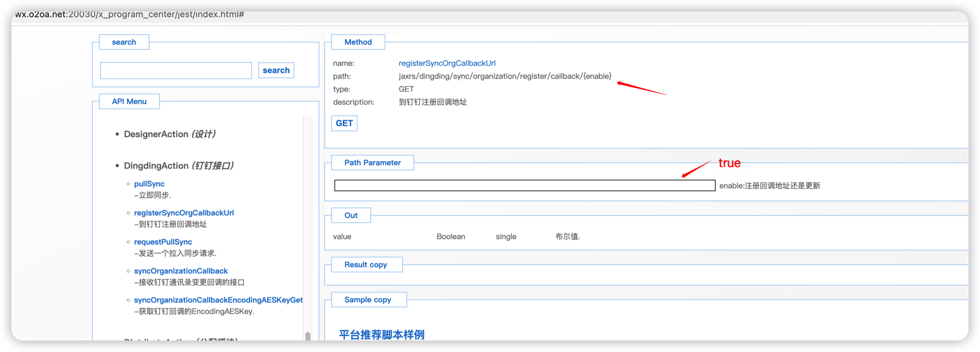Select DingdingAction (钉钉接口) menu heading
The image size is (980, 352).
pyautogui.click(x=179, y=166)
